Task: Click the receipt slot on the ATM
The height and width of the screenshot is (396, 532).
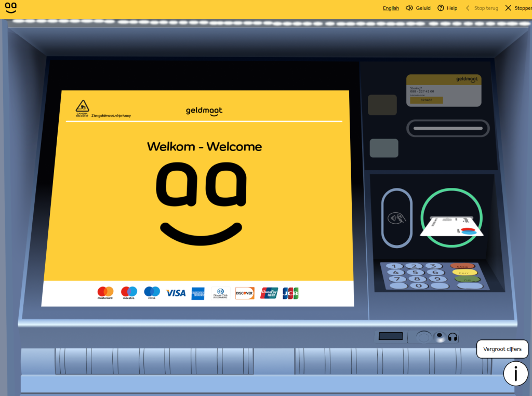Action: tap(448, 128)
